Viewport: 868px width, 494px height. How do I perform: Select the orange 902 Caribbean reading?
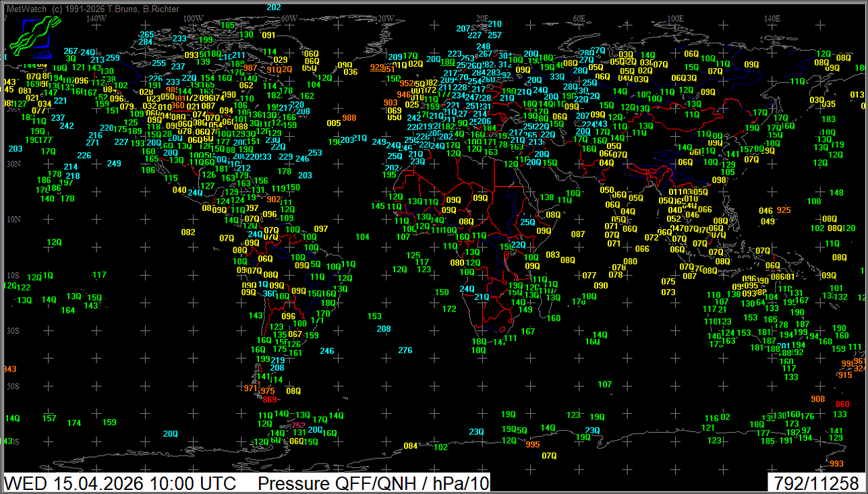coord(274,199)
